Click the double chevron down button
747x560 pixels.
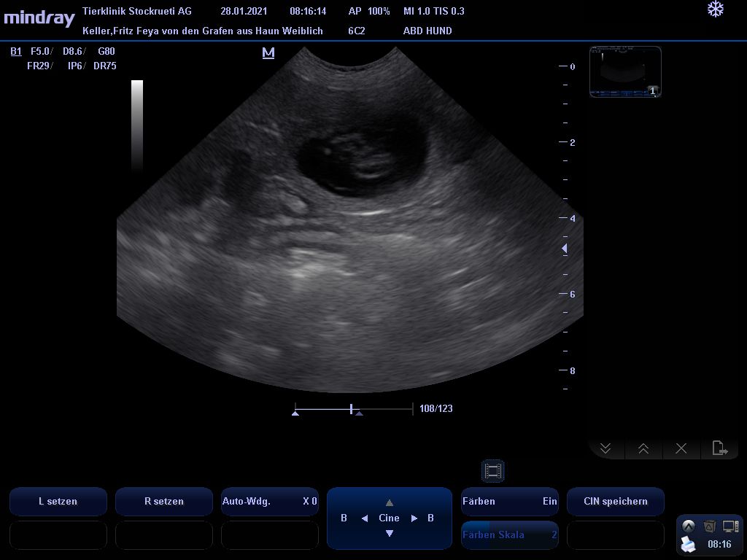coord(605,448)
